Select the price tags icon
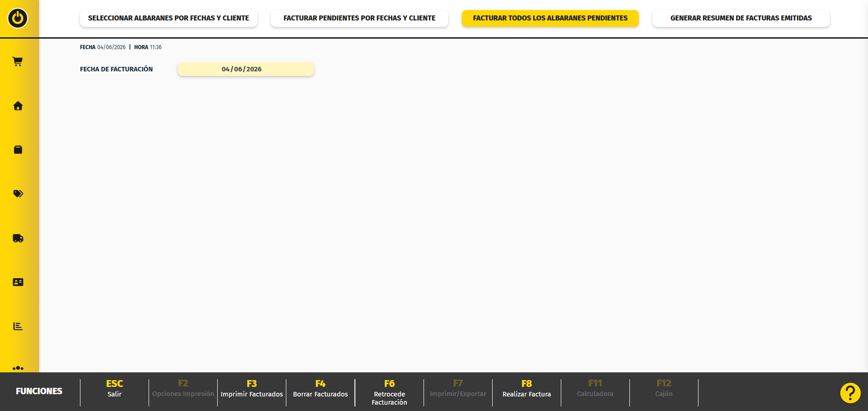The height and width of the screenshot is (411, 868). click(x=18, y=194)
